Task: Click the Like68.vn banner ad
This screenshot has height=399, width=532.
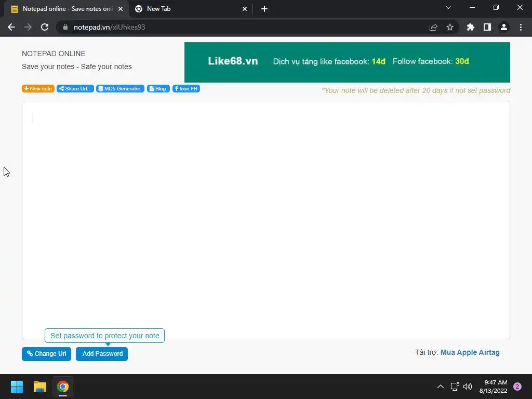Action: [347, 62]
